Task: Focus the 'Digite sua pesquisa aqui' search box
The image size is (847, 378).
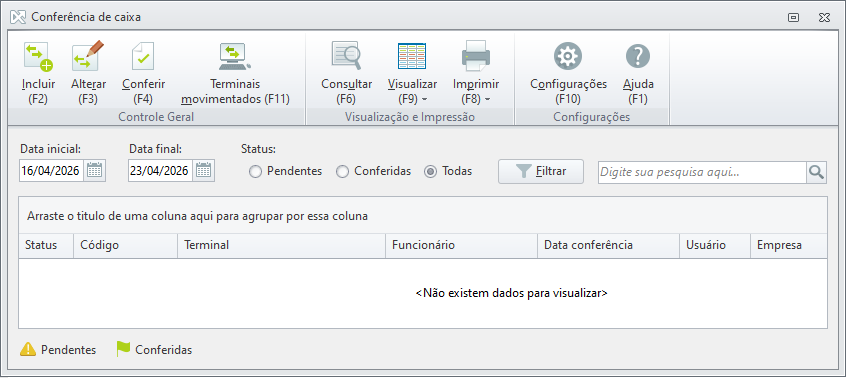Action: [x=702, y=172]
